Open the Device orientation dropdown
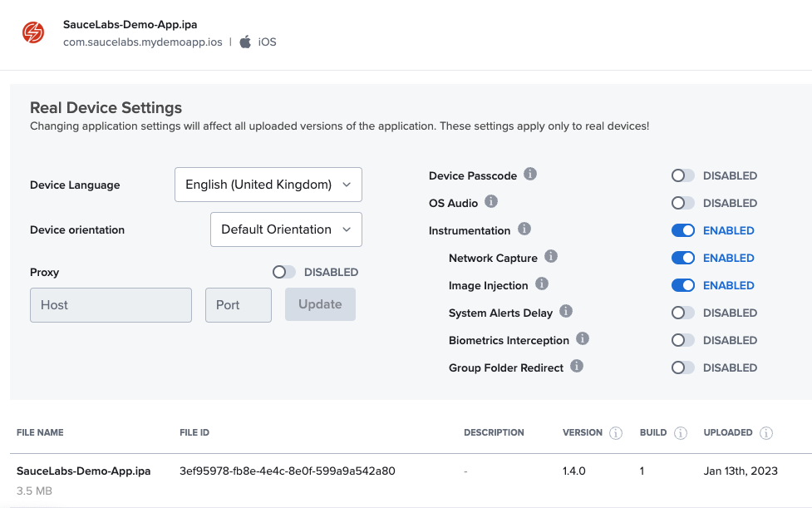 point(286,229)
